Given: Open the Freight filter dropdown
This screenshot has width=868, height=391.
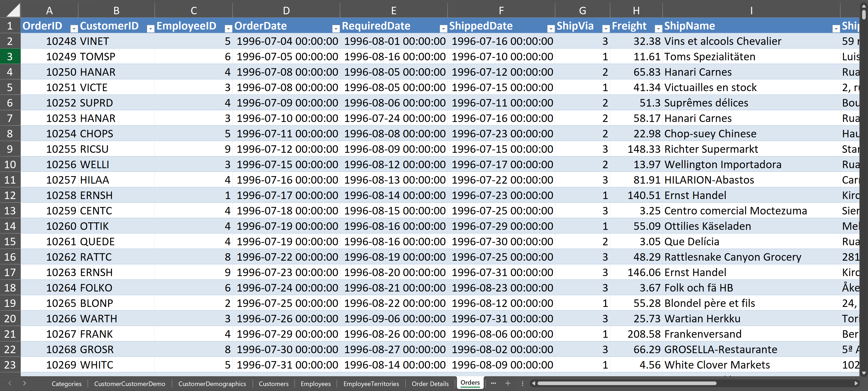Looking at the screenshot, I should (658, 29).
